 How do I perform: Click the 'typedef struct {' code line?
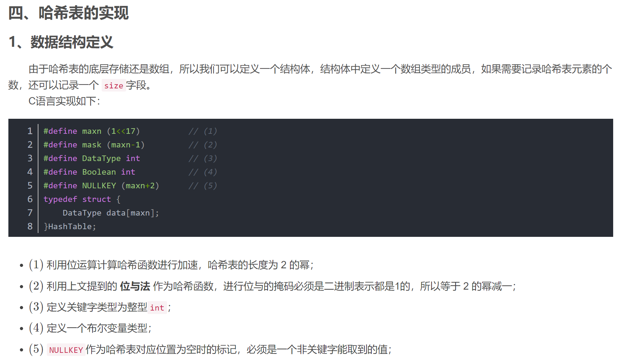[x=82, y=199]
